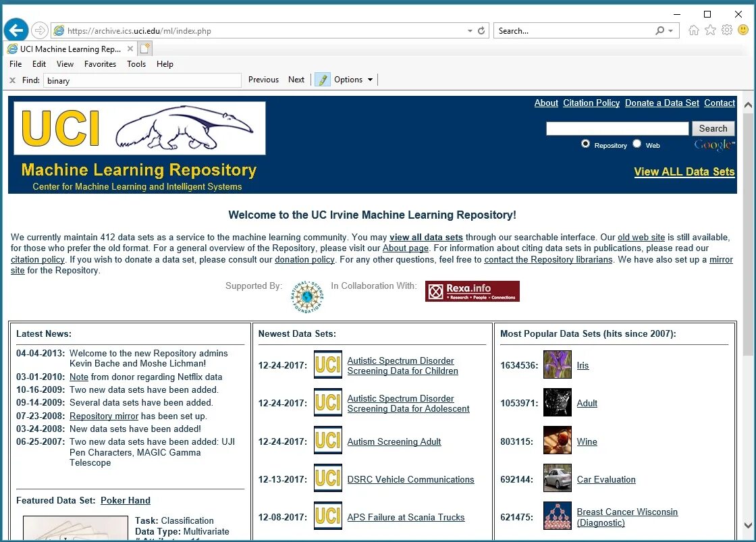The height and width of the screenshot is (542, 756).
Task: Open the old web site link
Action: point(641,237)
